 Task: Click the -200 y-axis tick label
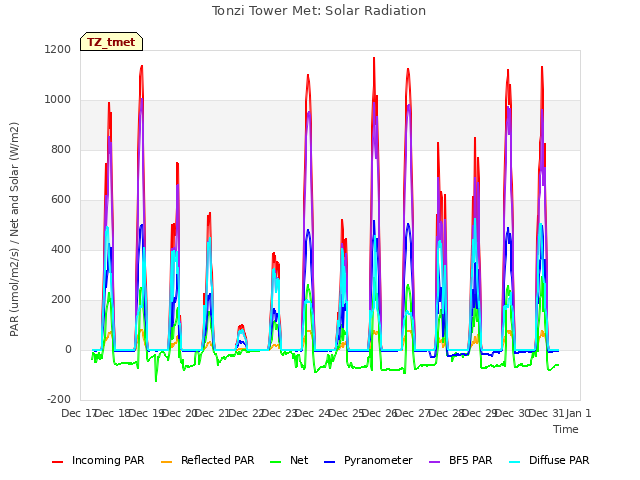coord(59,400)
